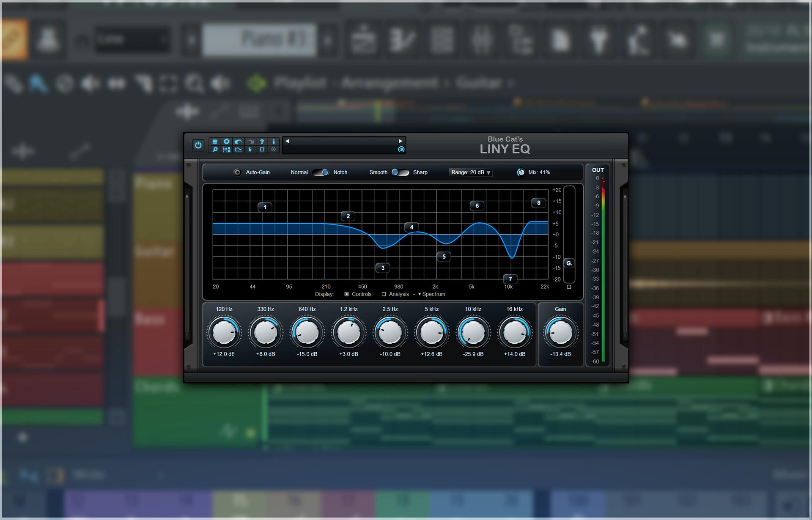Click the output Gain knob
This screenshot has width=812, height=520.
560,332
